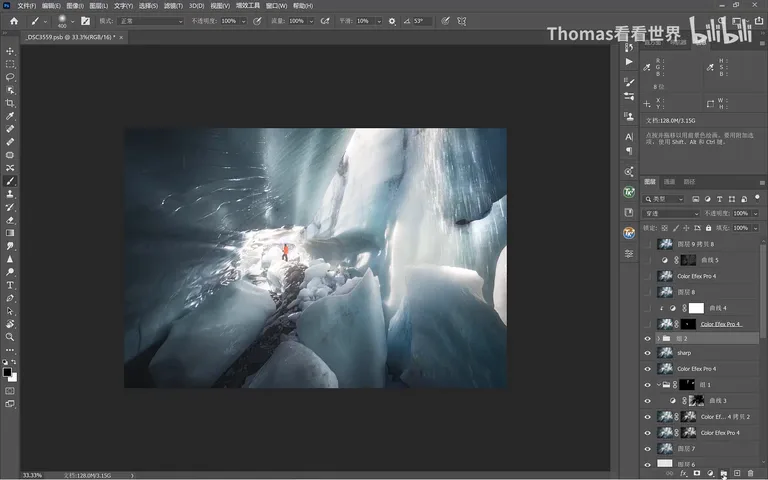Select the Brush tool in the left toolbar
This screenshot has height=480, width=768.
pyautogui.click(x=10, y=181)
